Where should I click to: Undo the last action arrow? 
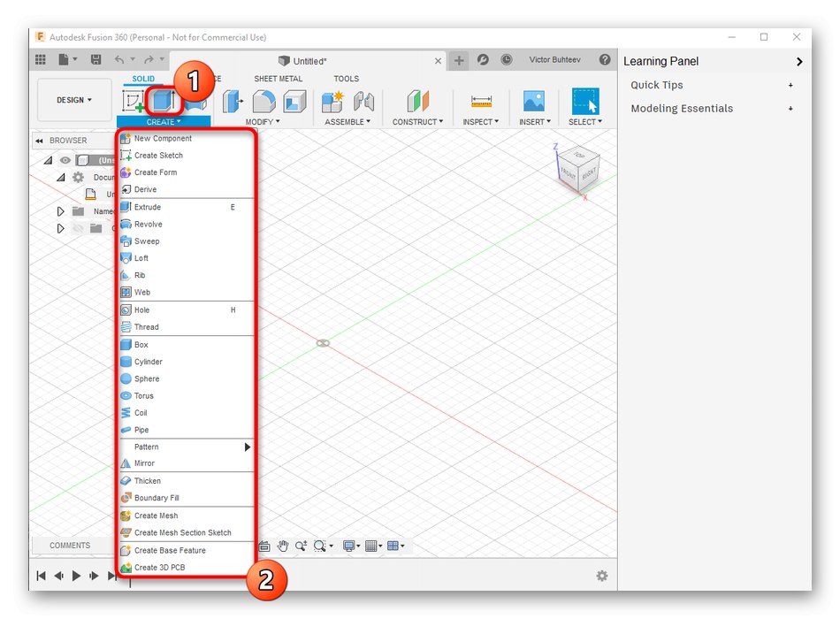[119, 59]
